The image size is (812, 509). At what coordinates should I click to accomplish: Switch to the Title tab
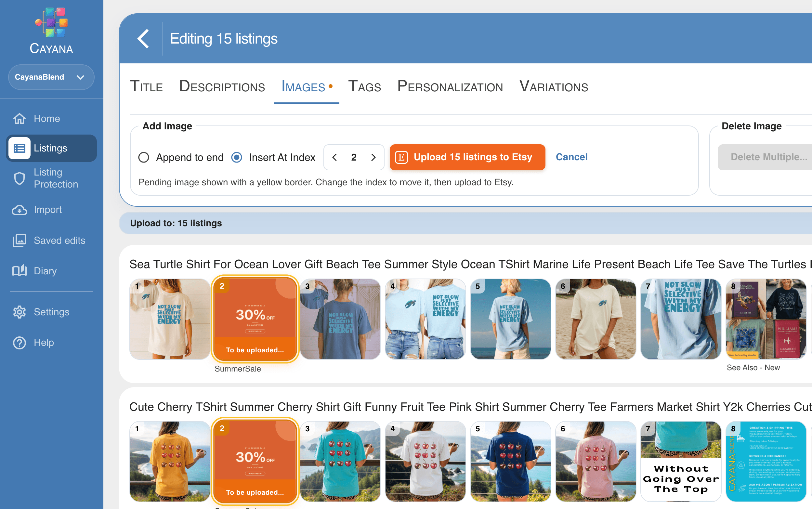pos(147,86)
